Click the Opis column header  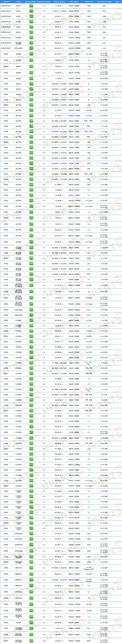point(117,2)
